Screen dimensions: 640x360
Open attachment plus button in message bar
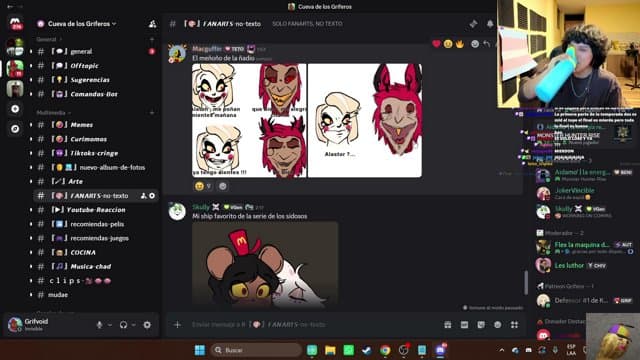pyautogui.click(x=177, y=325)
